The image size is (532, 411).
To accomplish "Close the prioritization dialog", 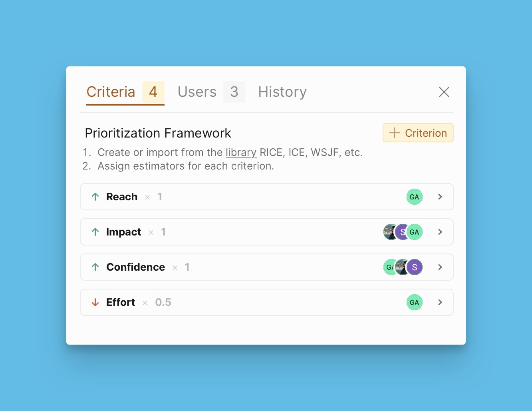I will tap(444, 92).
